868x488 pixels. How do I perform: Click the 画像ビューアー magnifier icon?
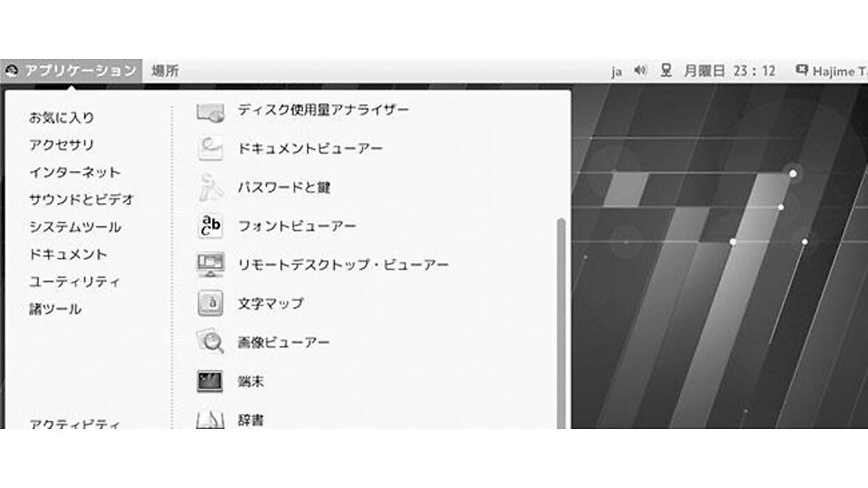[210, 342]
